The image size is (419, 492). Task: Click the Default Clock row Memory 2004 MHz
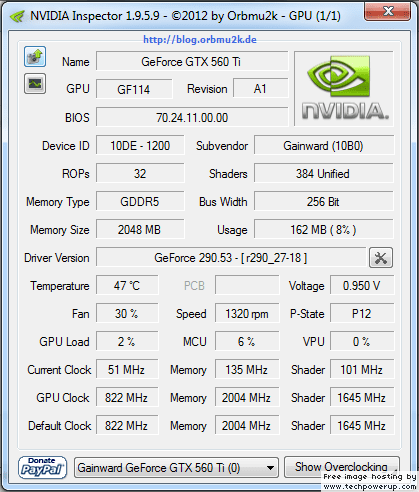click(x=247, y=425)
